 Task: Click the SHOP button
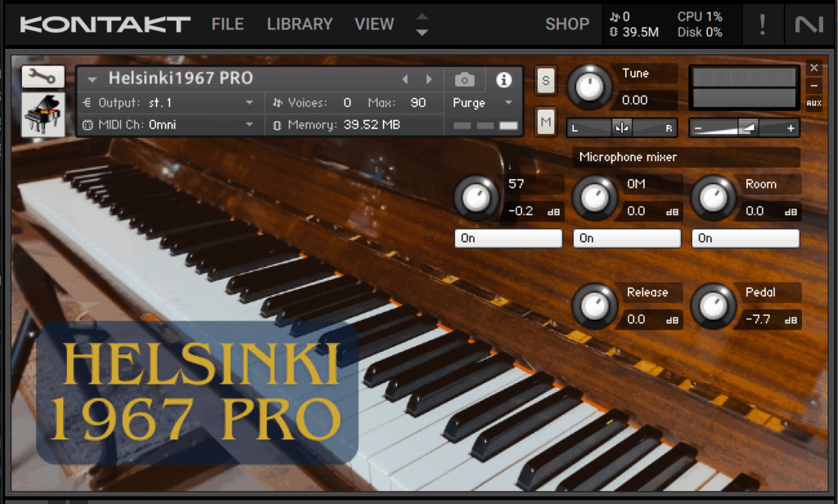click(567, 25)
